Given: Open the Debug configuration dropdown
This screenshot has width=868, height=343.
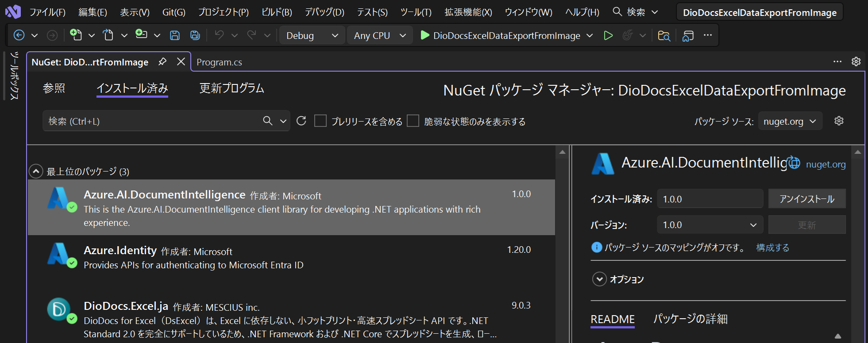Looking at the screenshot, I should [x=312, y=35].
